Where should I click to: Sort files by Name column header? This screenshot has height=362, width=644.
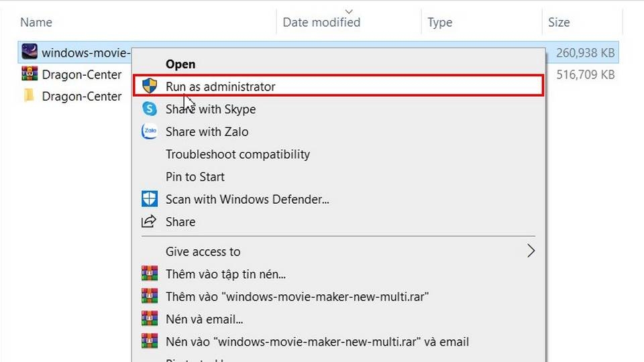[36, 22]
